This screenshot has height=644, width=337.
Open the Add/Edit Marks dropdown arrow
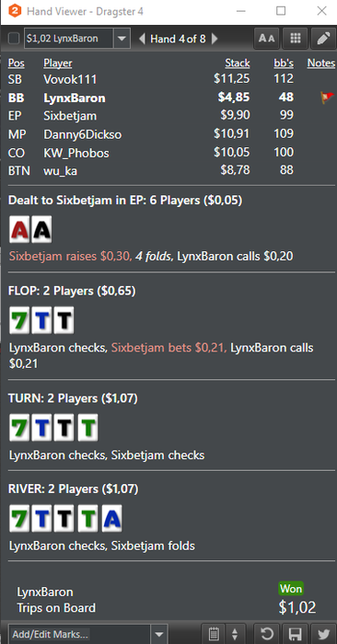coord(159,634)
